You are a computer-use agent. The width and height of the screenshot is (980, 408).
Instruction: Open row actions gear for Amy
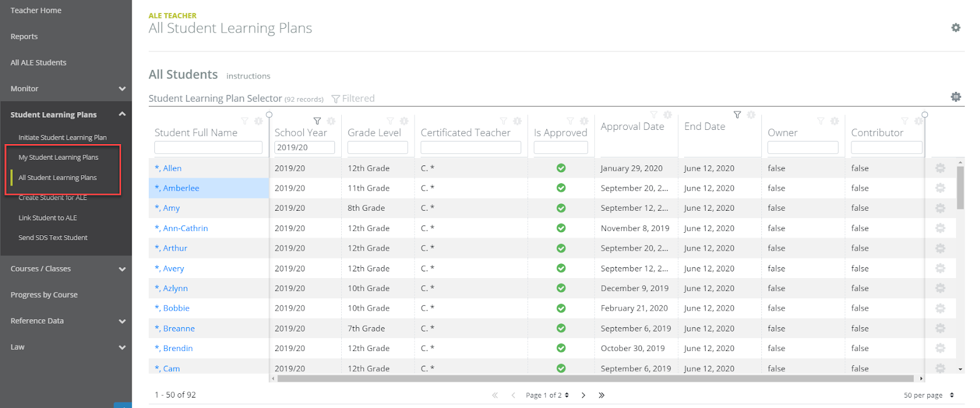(940, 208)
